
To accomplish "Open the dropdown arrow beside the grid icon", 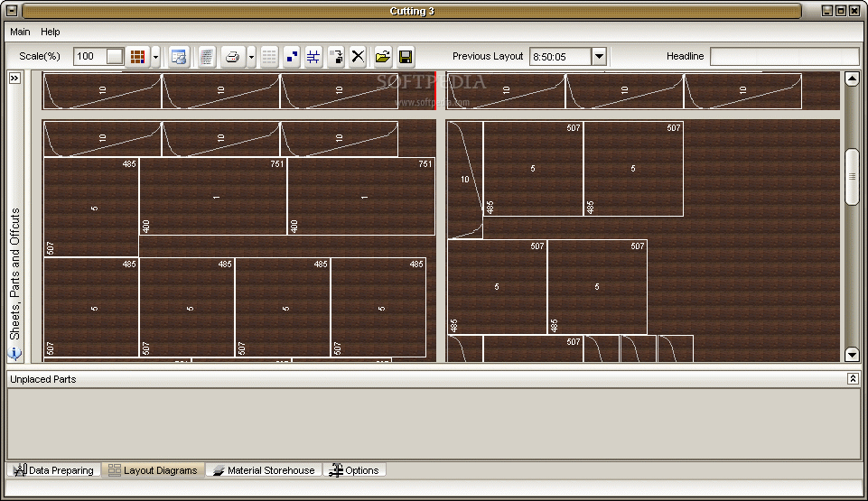I will [x=155, y=56].
